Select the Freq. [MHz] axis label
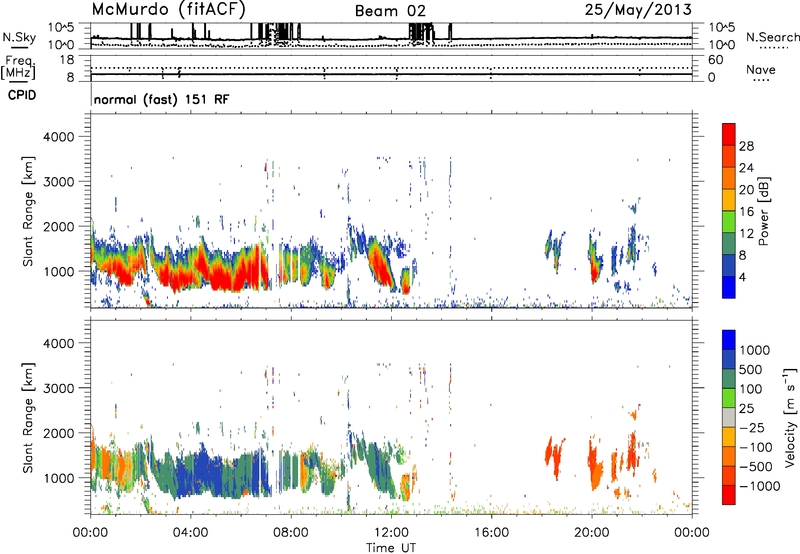The height and width of the screenshot is (554, 800). 18,68
